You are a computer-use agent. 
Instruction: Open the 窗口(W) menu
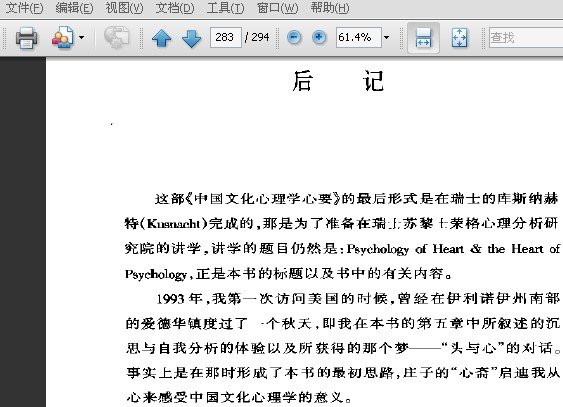(277, 8)
